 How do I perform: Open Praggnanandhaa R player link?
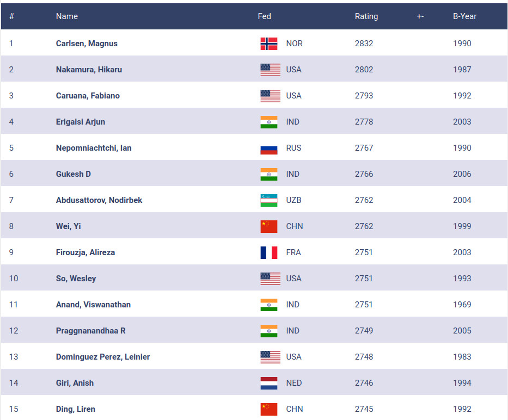pyautogui.click(x=90, y=331)
